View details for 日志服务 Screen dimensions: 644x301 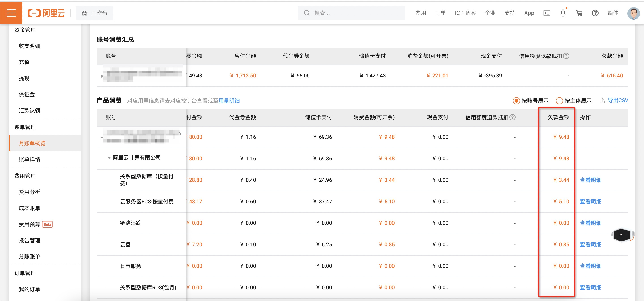pyautogui.click(x=591, y=266)
